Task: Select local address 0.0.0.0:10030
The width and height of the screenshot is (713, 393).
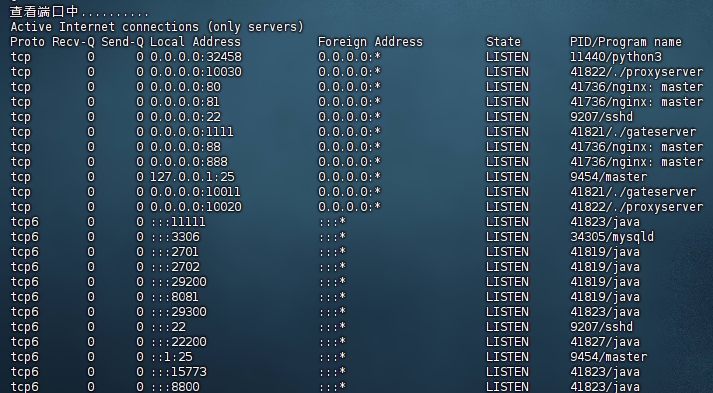Action: [x=196, y=72]
